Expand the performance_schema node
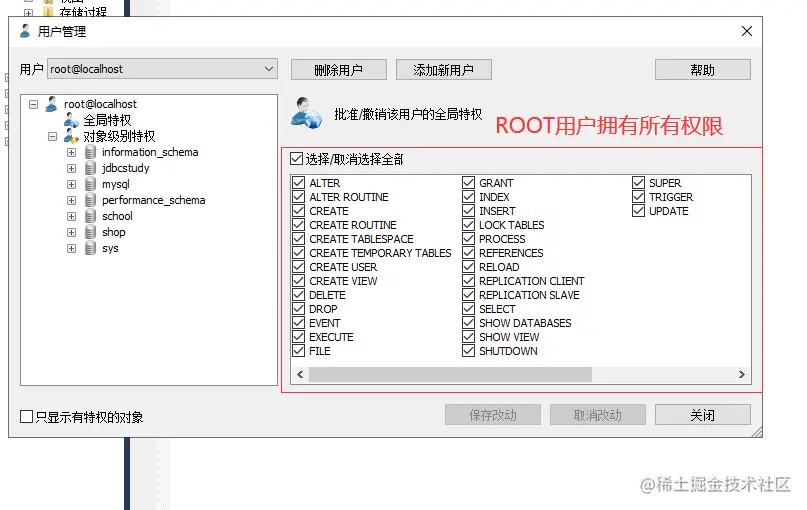The image size is (807, 510). 72,200
